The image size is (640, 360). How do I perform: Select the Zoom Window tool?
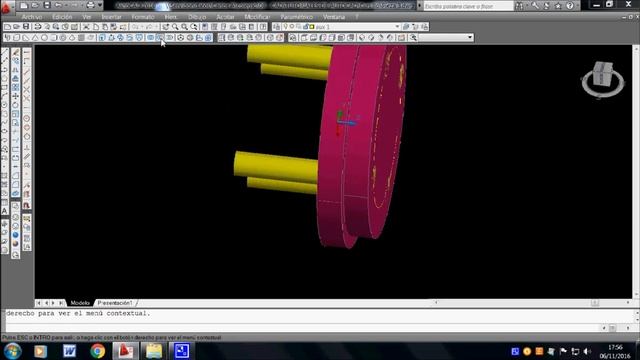click(x=184, y=27)
